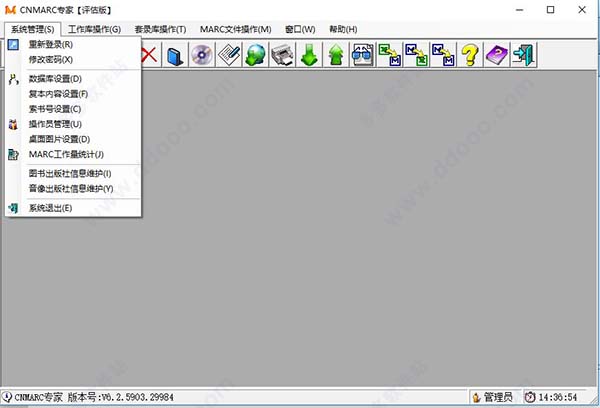Select 索书号设置(C) menu entry
Image resolution: width=600 pixels, height=408 pixels.
click(x=73, y=109)
